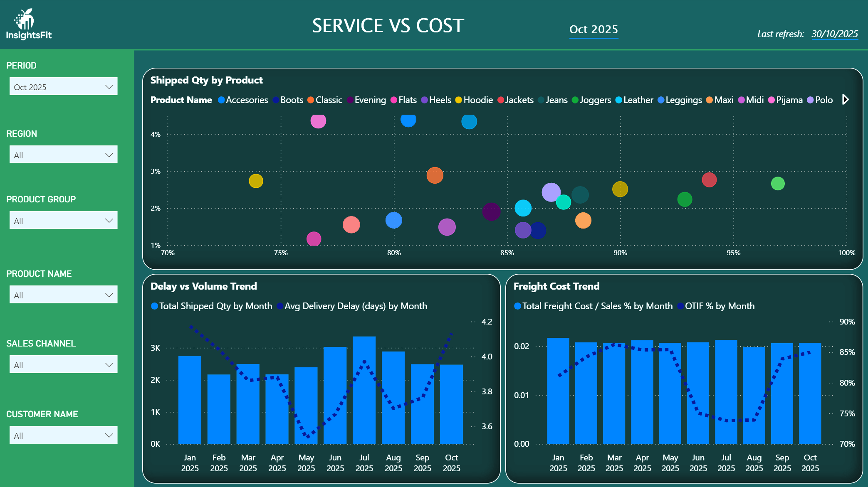Screen dimensions: 868x487
Task: Click the InsightsFit logo icon
Action: tap(25, 20)
